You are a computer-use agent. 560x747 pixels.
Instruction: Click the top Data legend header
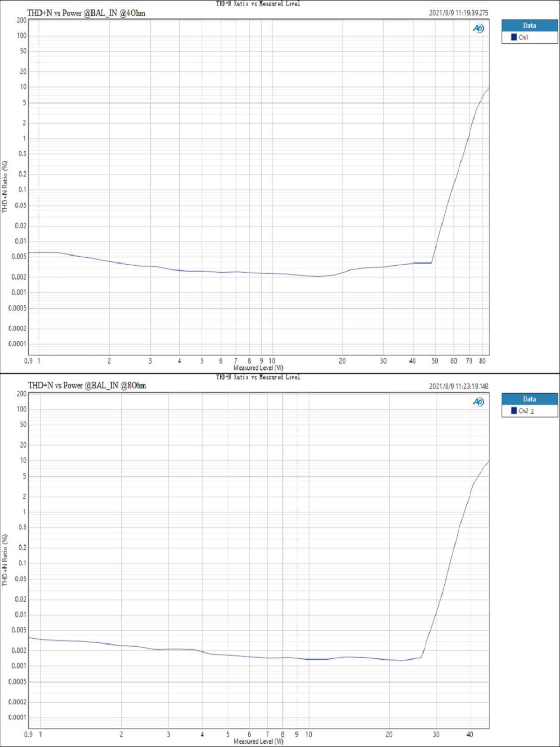530,26
